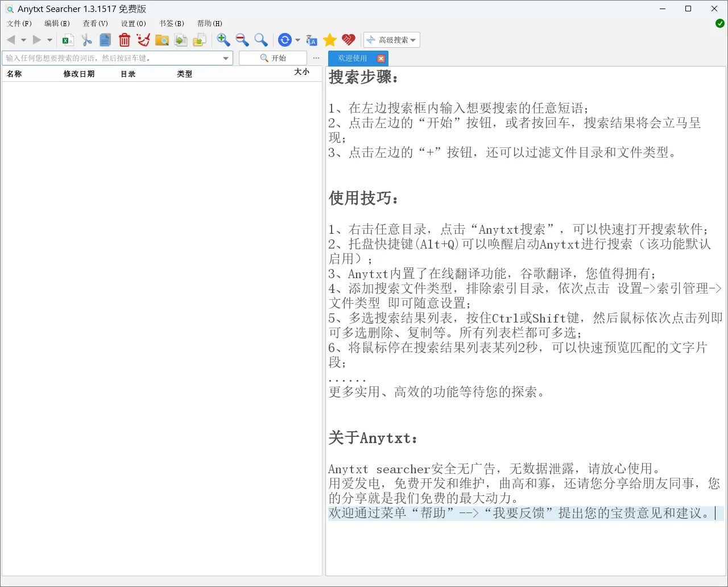Screen dimensions: 728x587
Task: Click the 使用技巧 heading text
Action: (363, 198)
